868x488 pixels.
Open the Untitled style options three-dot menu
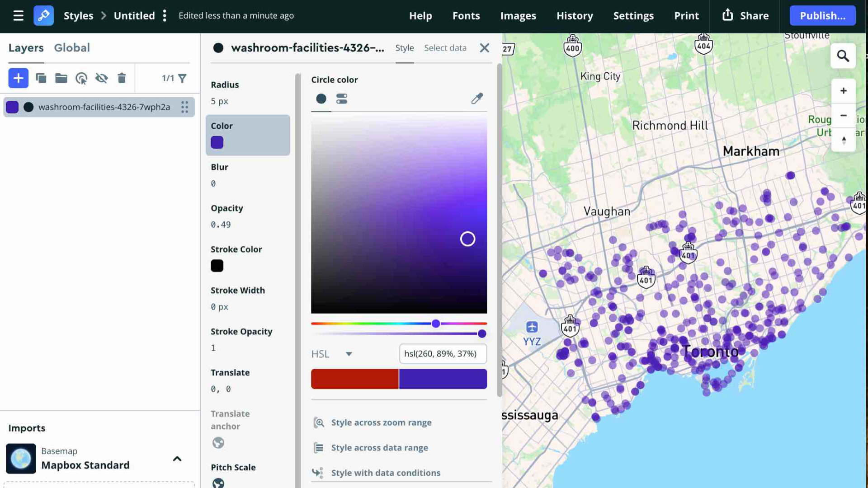[x=164, y=15]
